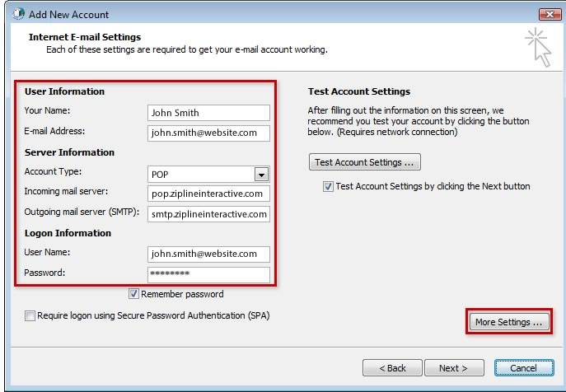
Task: Click the Incoming mail server field
Action: [x=208, y=194]
